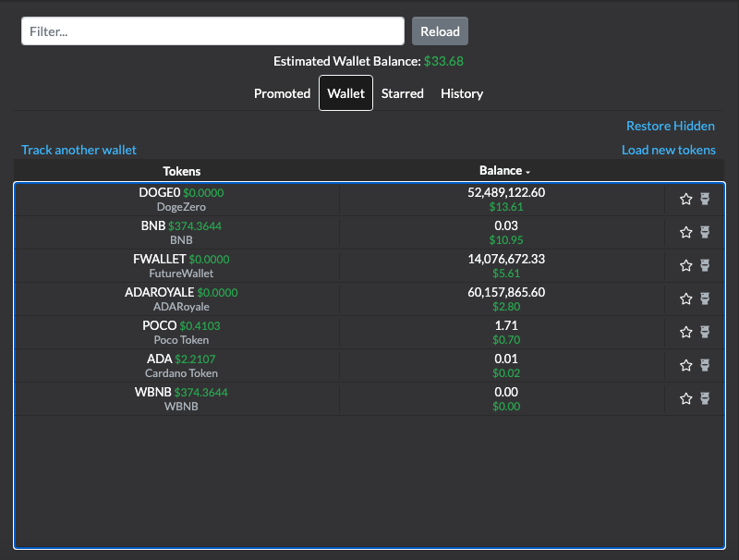This screenshot has width=739, height=560.
Task: Click the star icon for ADA
Action: pos(685,365)
